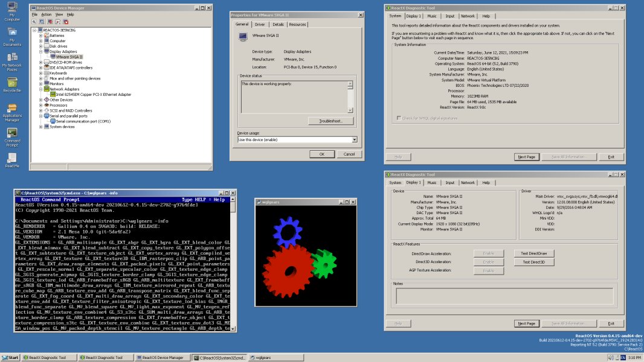Click Exit in ReactX window showing Device details
The height and width of the screenshot is (362, 644).
tap(611, 323)
